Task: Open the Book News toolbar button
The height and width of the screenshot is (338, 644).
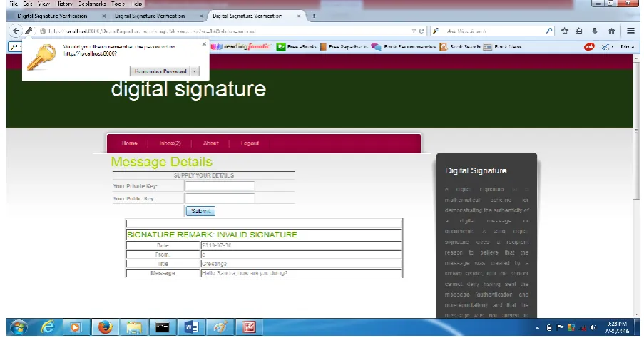Action: [502, 47]
